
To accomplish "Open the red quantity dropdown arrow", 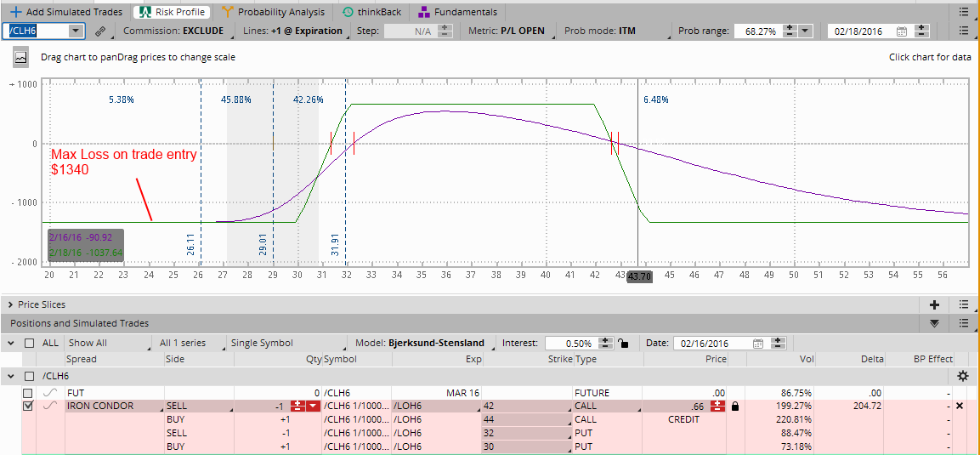I will (313, 407).
